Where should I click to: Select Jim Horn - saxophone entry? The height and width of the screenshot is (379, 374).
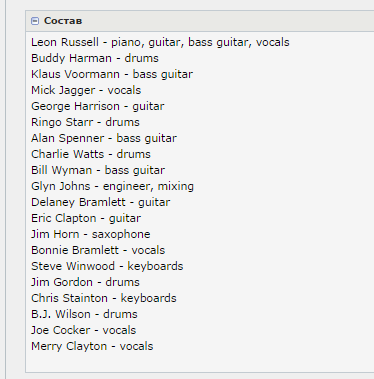tap(91, 234)
